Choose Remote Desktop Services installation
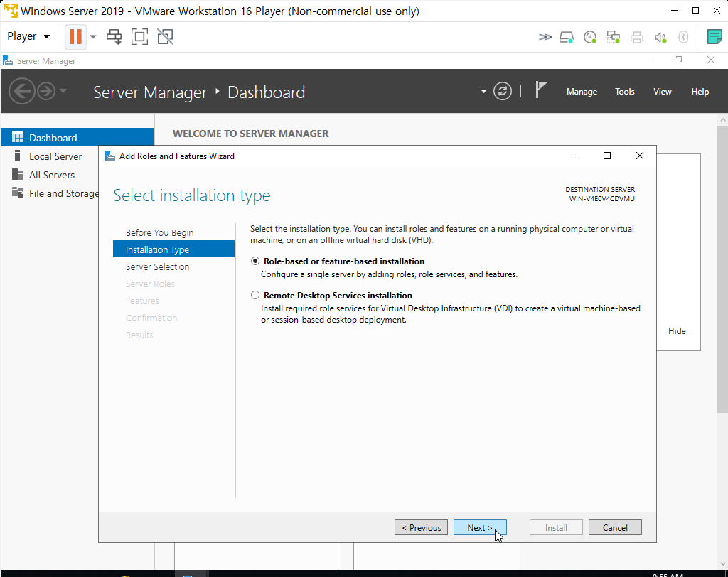 pyautogui.click(x=255, y=295)
